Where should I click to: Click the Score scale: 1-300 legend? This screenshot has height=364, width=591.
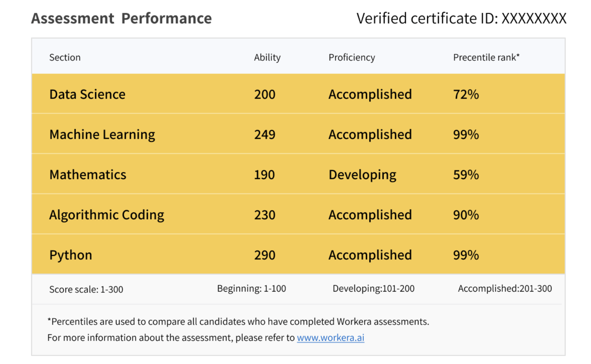[86, 289]
